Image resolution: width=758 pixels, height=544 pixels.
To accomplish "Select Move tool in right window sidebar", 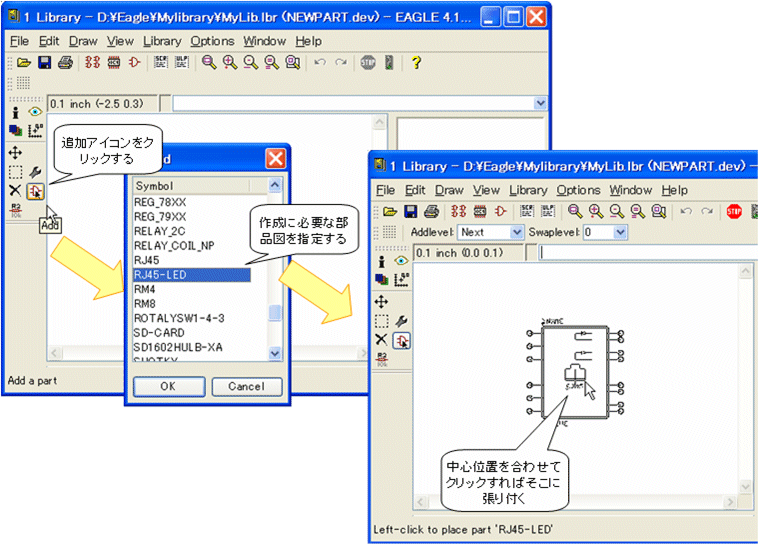I will [x=381, y=302].
